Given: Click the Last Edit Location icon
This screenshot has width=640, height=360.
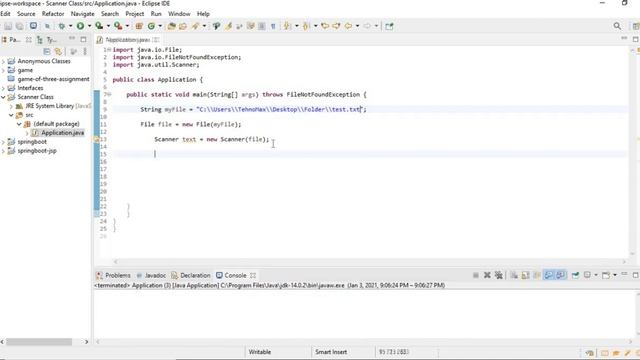Looking at the screenshot, I should tap(325, 26).
